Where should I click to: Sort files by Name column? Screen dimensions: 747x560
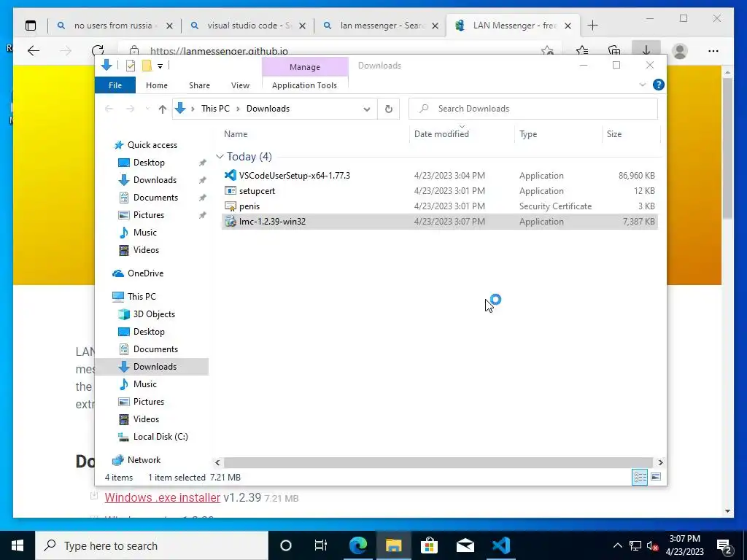coord(315,134)
